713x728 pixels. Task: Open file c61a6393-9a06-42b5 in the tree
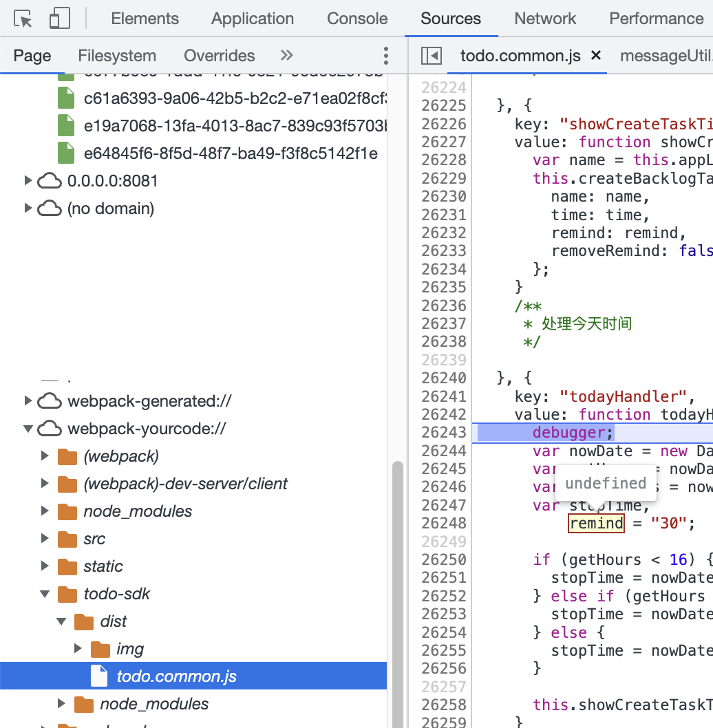click(235, 98)
